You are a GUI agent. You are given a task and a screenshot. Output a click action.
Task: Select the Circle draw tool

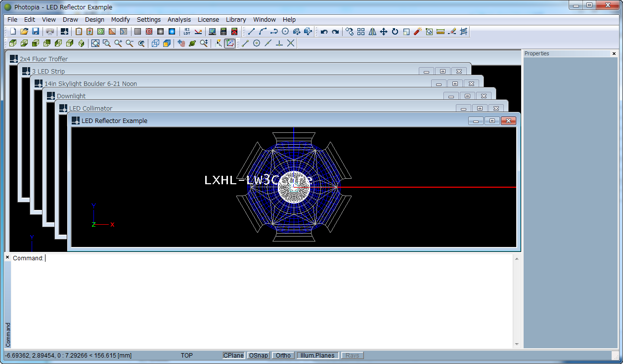point(285,32)
